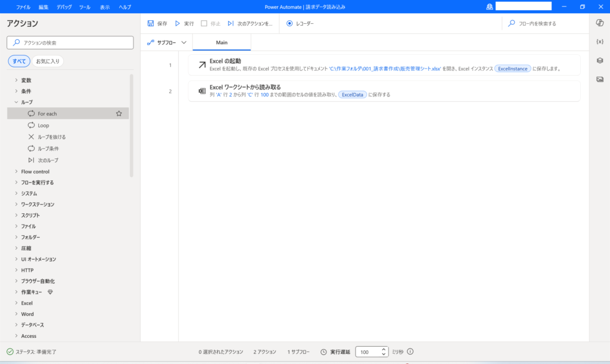The width and height of the screenshot is (610, 364).
Task: Click the premium diamond icon beside 作業キュー
Action: [x=50, y=292]
